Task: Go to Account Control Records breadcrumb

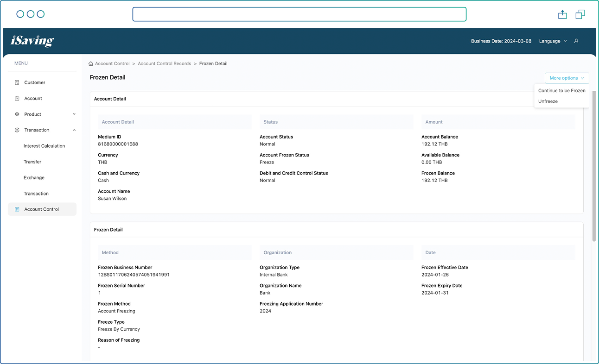Action: pos(164,63)
